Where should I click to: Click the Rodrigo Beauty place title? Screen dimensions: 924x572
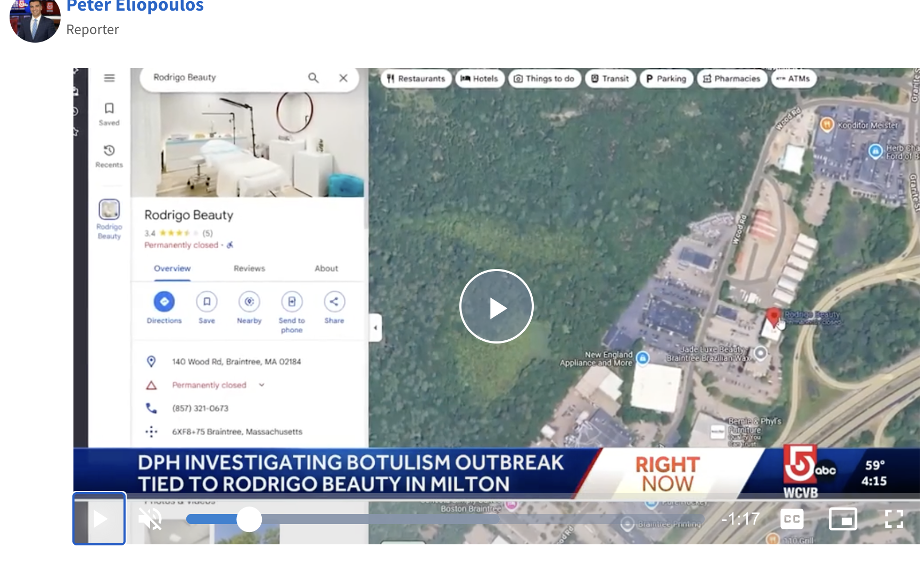188,215
